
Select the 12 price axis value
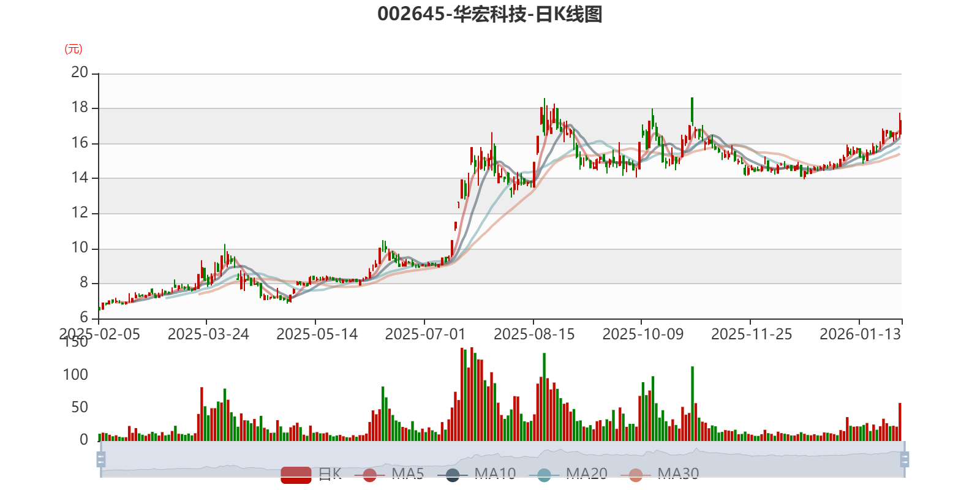click(80, 213)
